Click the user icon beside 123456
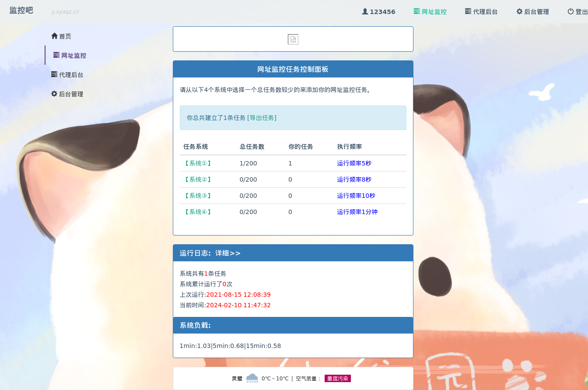The height and width of the screenshot is (390, 588). [365, 11]
